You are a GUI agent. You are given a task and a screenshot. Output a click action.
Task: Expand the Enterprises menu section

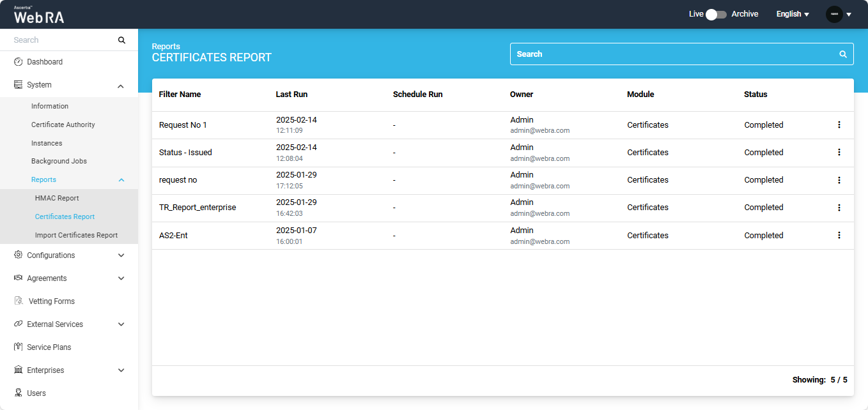(x=121, y=370)
